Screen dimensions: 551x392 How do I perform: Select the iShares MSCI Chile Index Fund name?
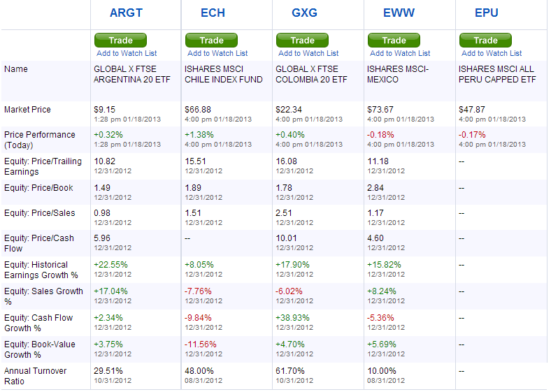pos(224,74)
